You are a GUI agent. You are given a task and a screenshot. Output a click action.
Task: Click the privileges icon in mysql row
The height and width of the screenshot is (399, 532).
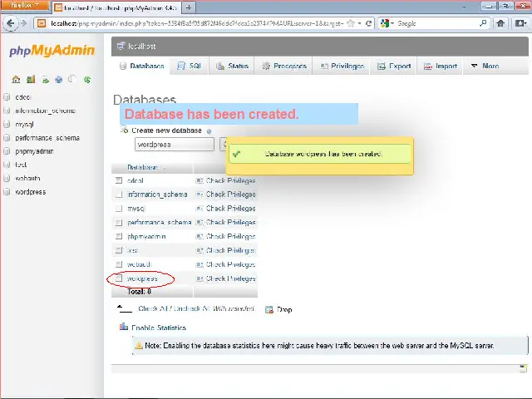[x=199, y=209]
